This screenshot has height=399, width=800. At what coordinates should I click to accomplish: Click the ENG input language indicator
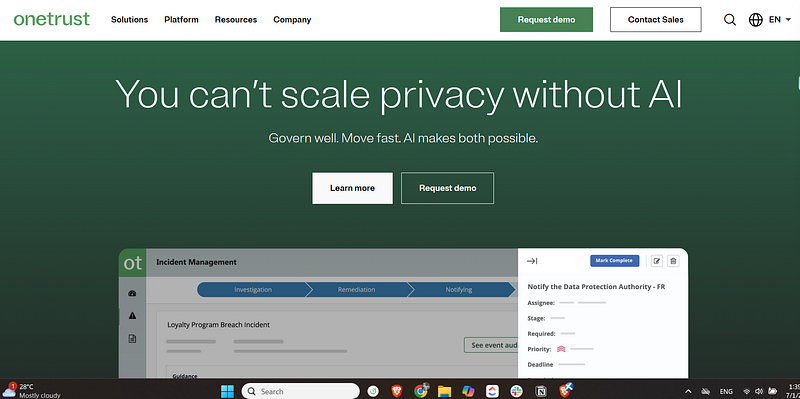click(726, 391)
